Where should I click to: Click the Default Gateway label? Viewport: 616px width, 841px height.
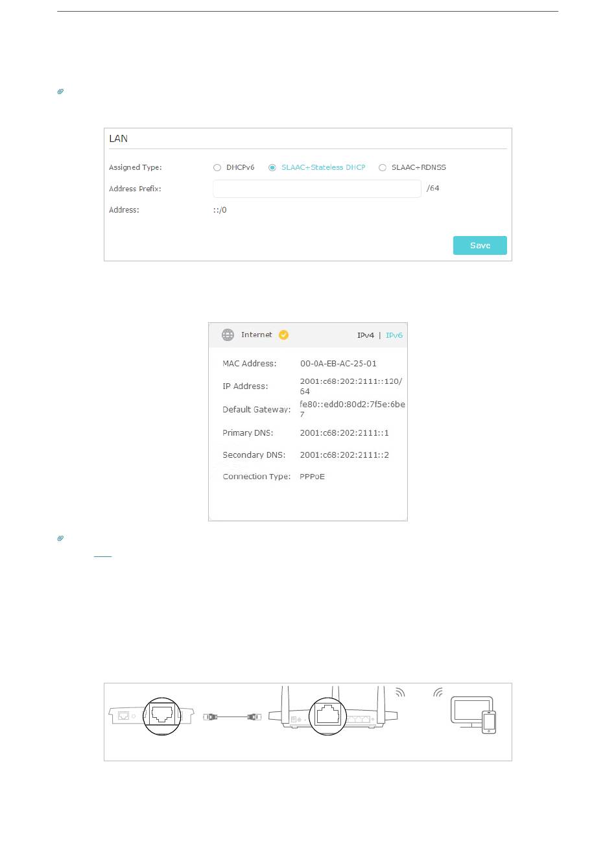[256, 410]
